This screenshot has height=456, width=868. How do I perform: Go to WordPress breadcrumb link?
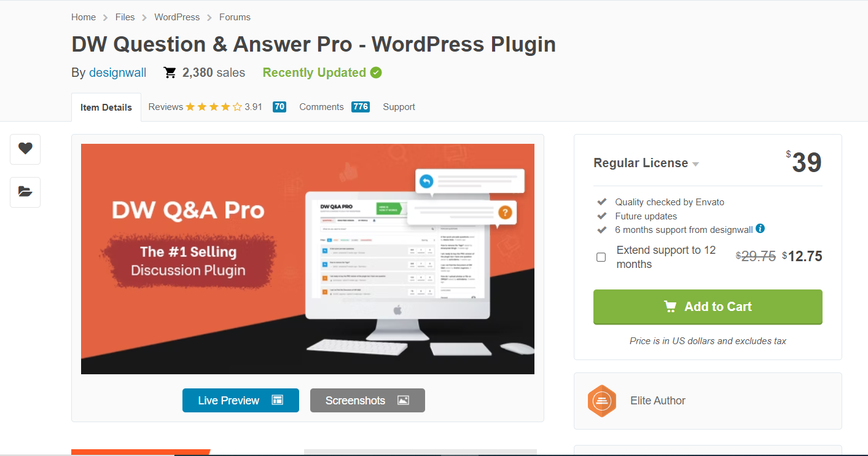pyautogui.click(x=177, y=17)
